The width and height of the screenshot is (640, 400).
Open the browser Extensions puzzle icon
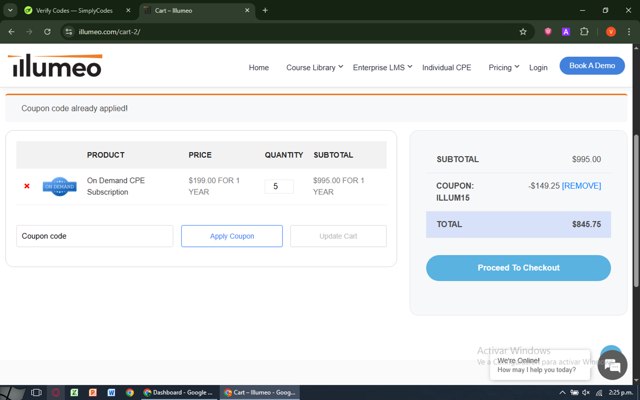pyautogui.click(x=584, y=32)
